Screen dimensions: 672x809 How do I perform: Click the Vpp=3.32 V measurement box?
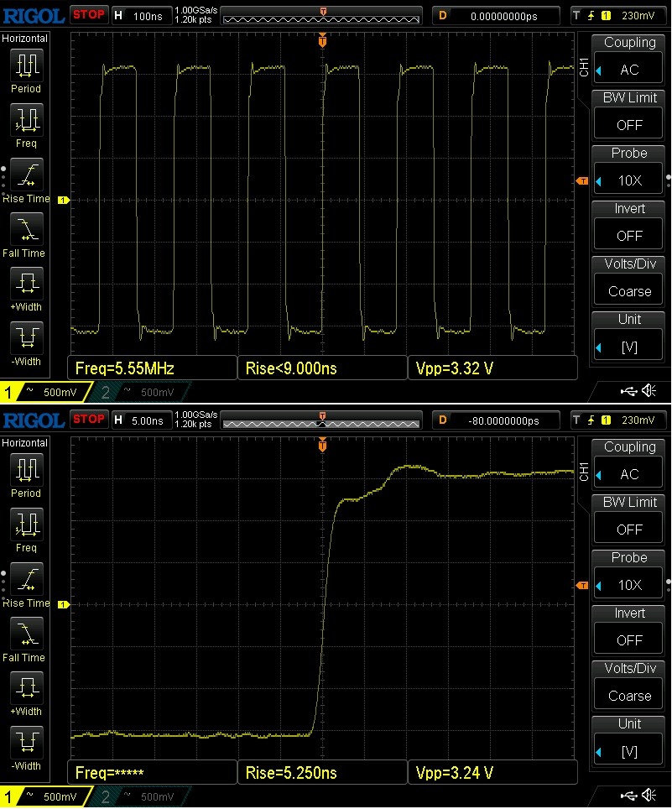(492, 368)
